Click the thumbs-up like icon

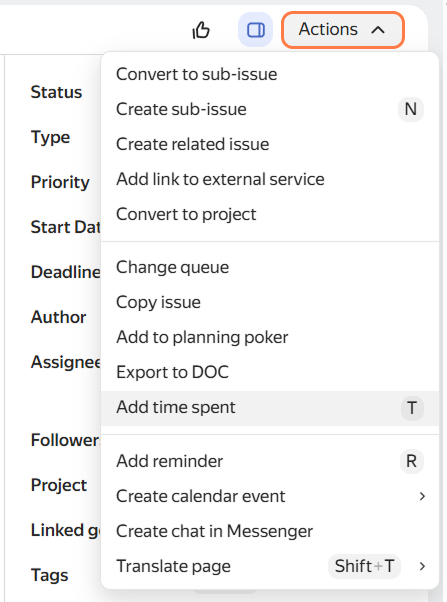click(201, 30)
